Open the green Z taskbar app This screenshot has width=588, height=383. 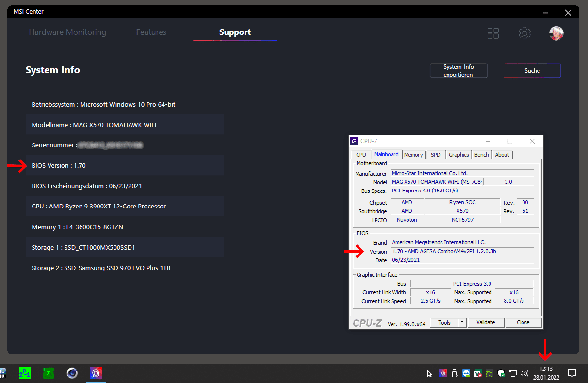(49, 373)
